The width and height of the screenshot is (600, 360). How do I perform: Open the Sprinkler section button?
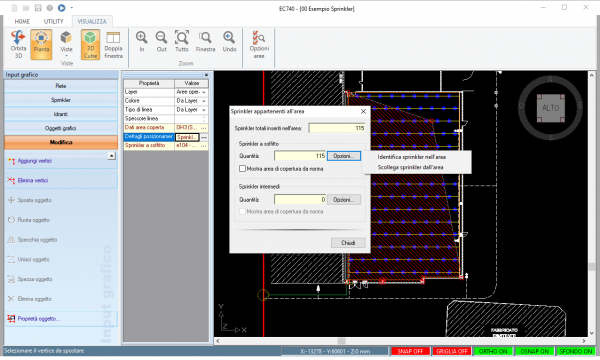(x=61, y=100)
